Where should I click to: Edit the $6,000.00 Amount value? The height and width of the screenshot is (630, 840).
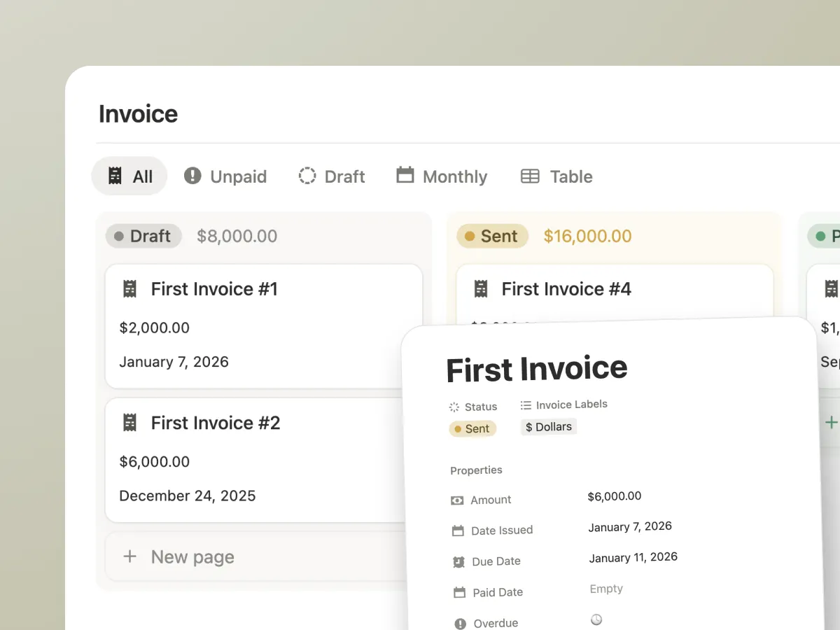(x=615, y=496)
